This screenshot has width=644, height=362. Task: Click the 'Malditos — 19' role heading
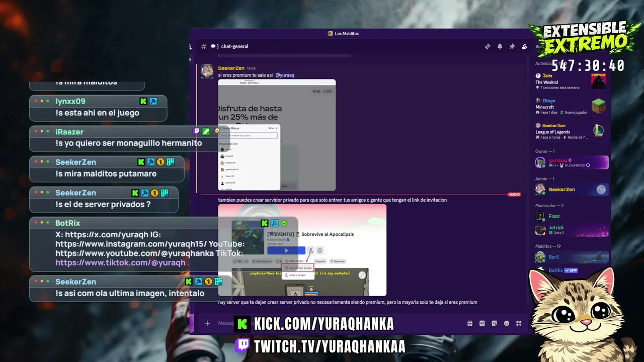pos(548,246)
